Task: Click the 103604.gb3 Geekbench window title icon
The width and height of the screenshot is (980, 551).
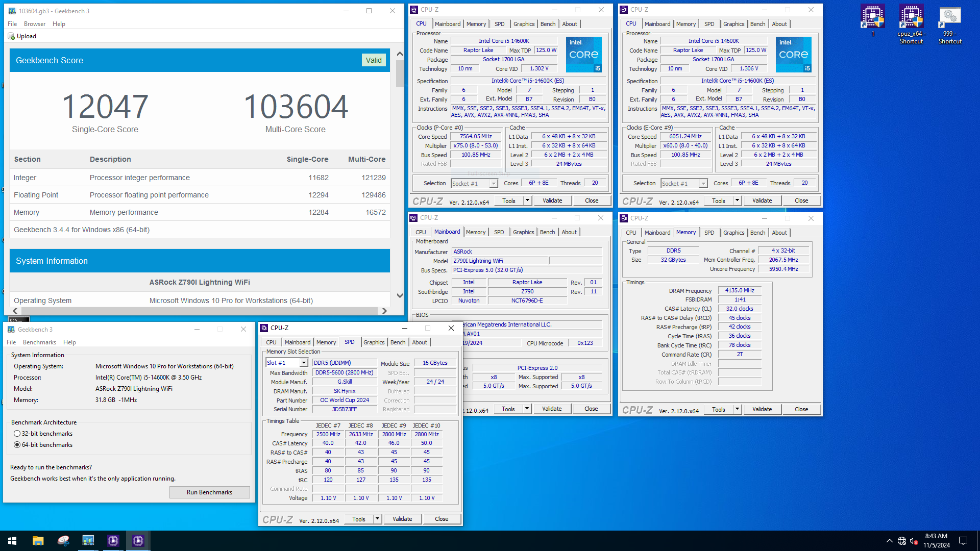Action: coord(12,11)
